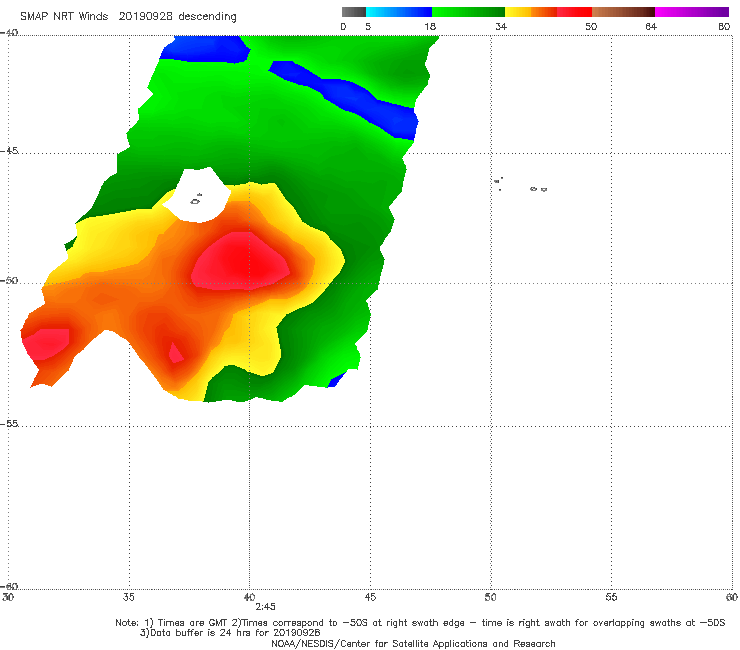
Task: Click the '-60' latitude label on the left axis
Action: click(x=9, y=586)
